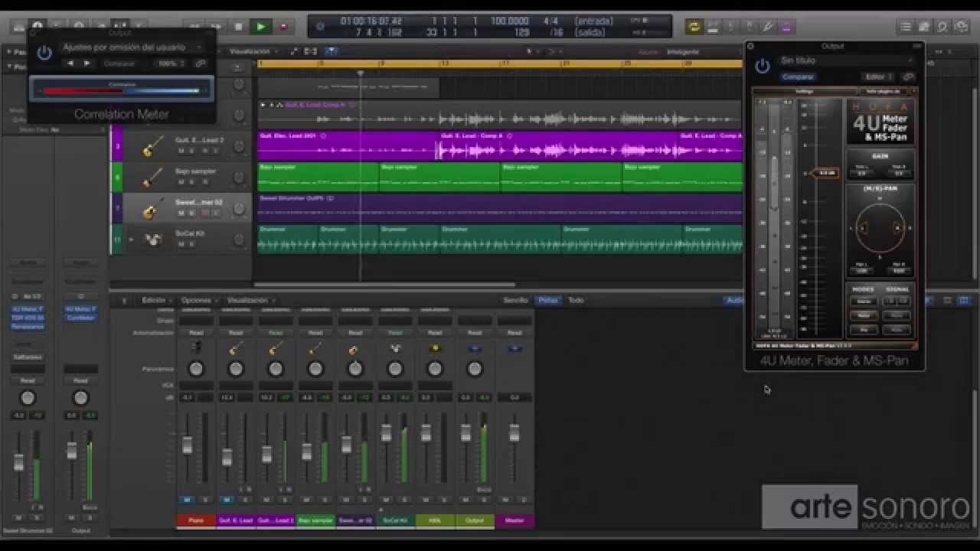Click the Stop button in the transport
This screenshot has width=980, height=551.
pos(238,27)
